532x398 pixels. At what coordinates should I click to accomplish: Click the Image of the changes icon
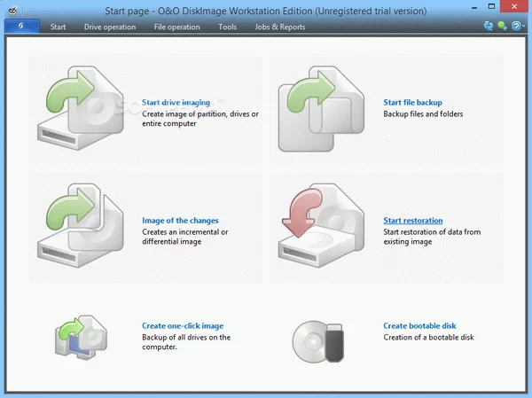[x=81, y=225]
